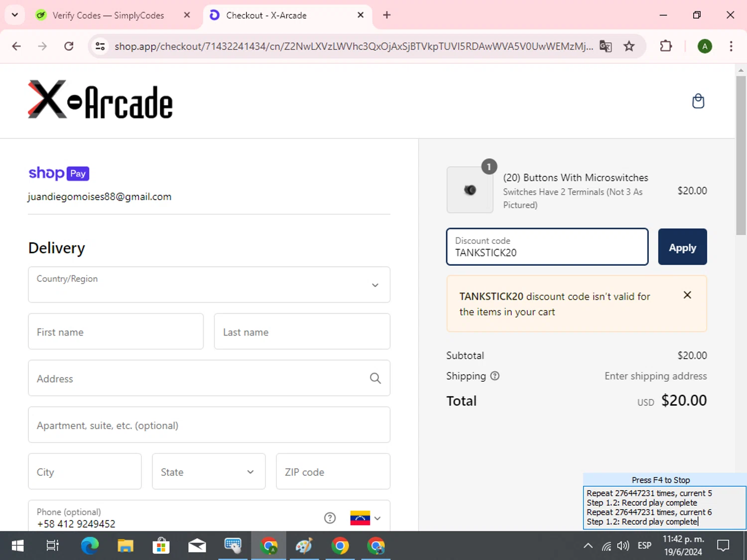Click the "(20) Buttons With Microswitches" product title
747x560 pixels.
576,178
